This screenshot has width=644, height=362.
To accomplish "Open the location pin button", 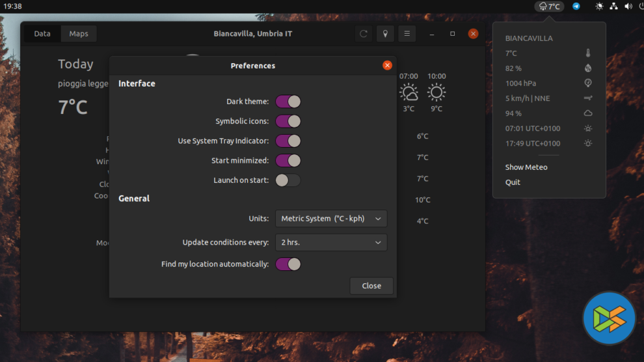I will [x=385, y=34].
